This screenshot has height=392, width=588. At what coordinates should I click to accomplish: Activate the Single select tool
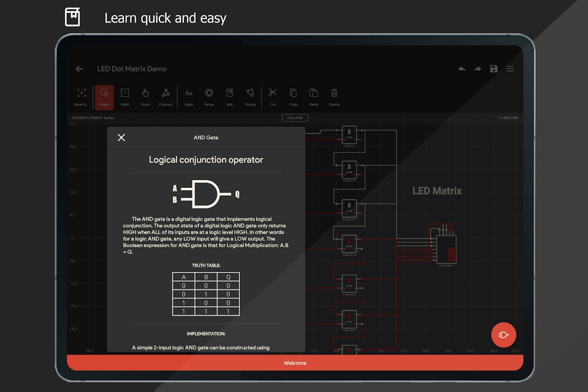point(105,97)
